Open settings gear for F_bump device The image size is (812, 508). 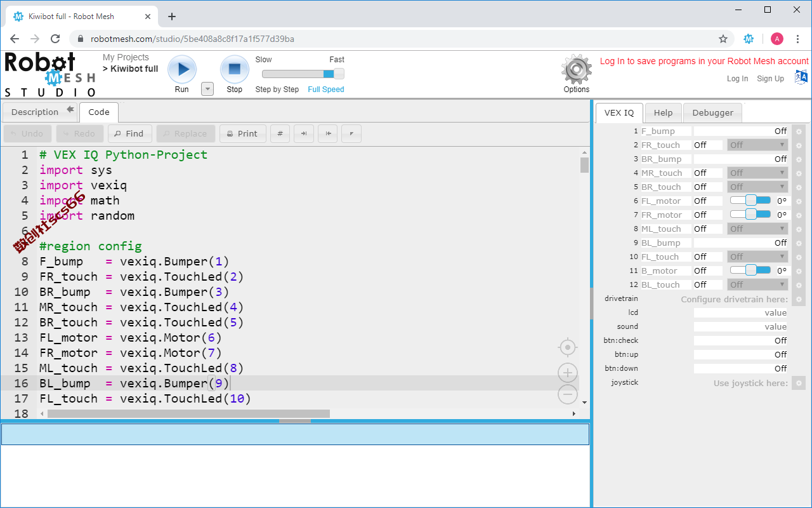click(799, 131)
